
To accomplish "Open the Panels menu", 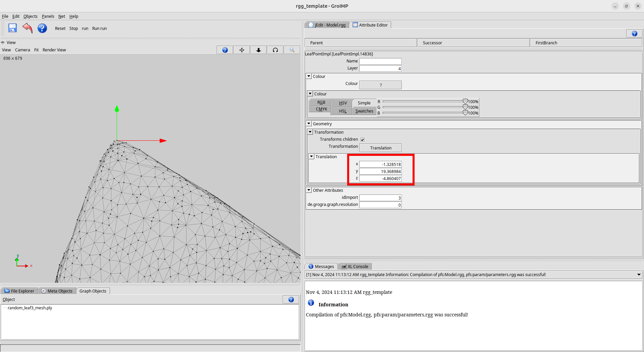I will tap(48, 16).
